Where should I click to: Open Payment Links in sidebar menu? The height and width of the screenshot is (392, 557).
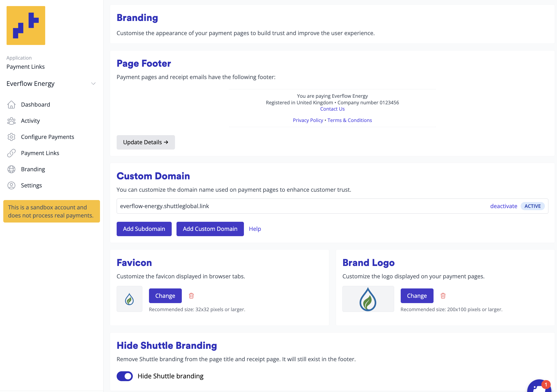click(40, 153)
